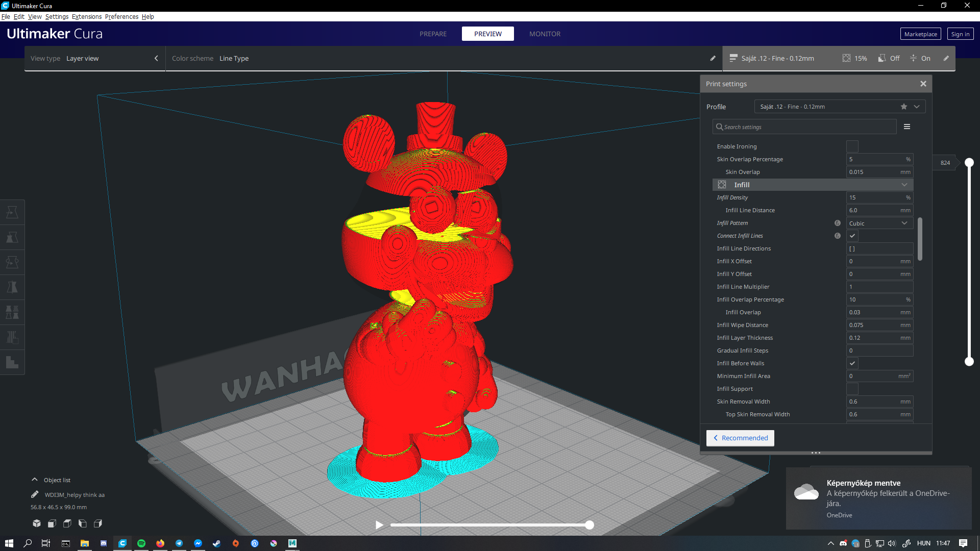The height and width of the screenshot is (551, 980).
Task: Open the Support Blocker tool
Action: click(x=12, y=337)
